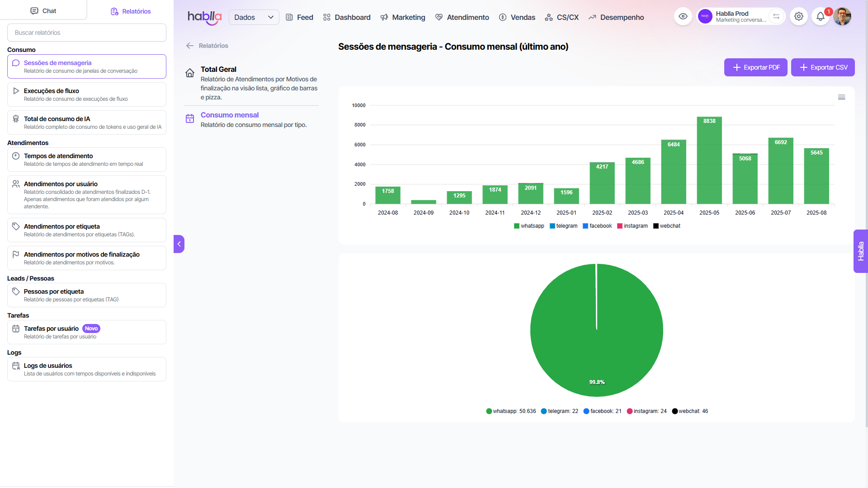Open the settings gear icon
The image size is (868, 488).
click(799, 17)
